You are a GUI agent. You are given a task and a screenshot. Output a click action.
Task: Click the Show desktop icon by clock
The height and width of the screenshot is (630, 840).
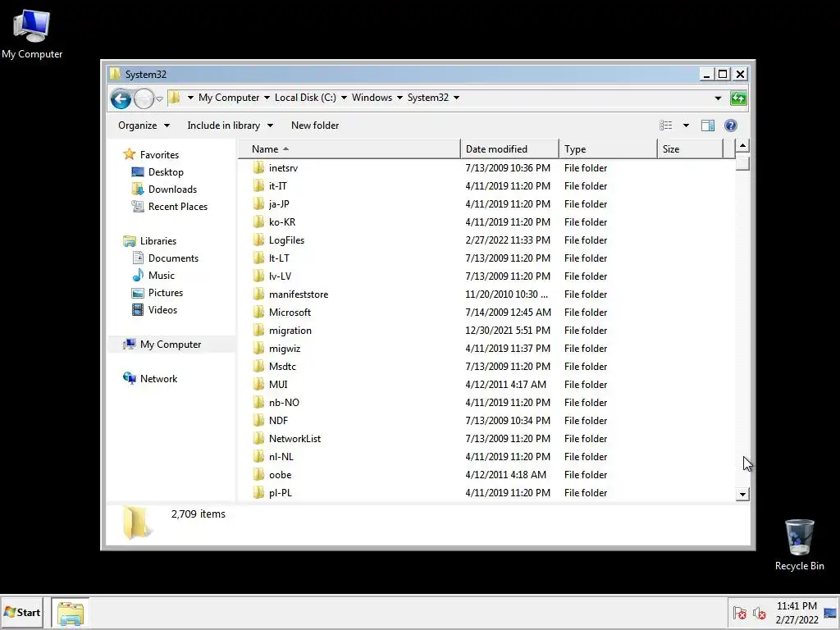830,613
